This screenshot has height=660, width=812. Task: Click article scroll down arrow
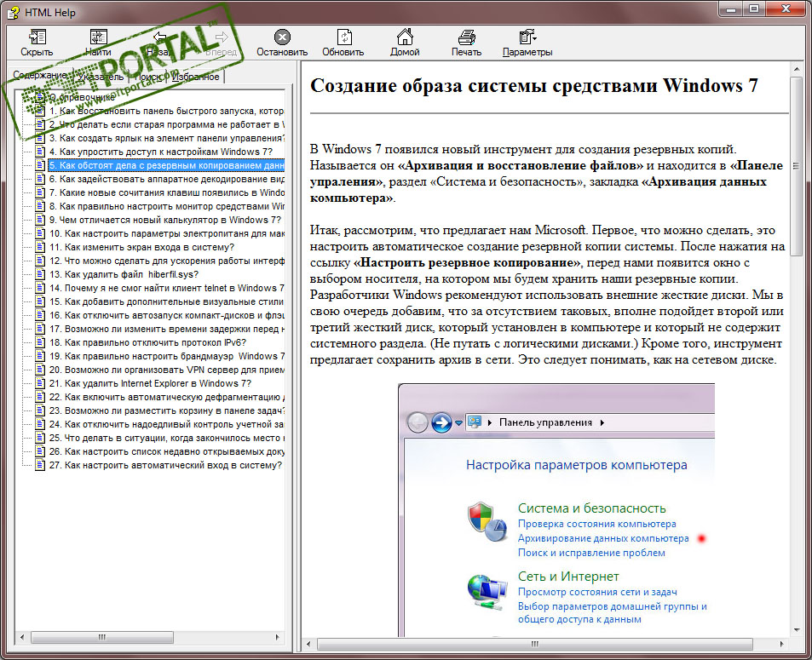coord(796,630)
